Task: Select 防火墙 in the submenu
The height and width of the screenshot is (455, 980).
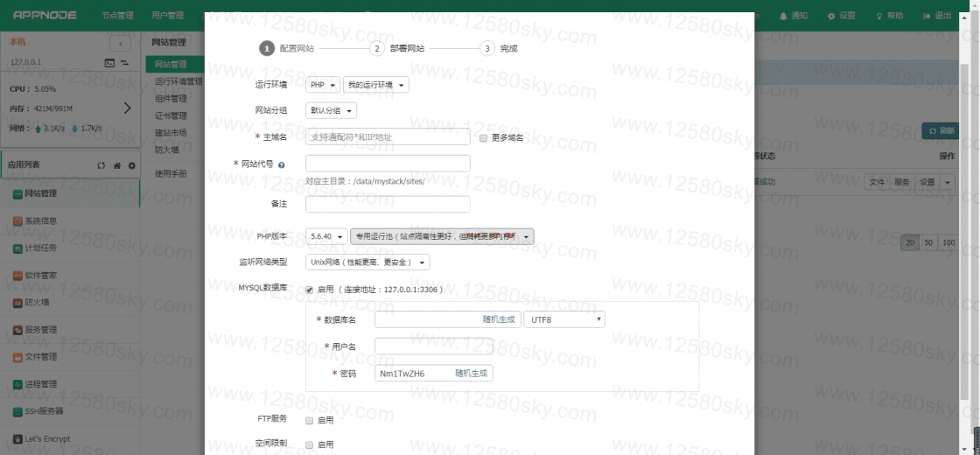Action: [167, 150]
